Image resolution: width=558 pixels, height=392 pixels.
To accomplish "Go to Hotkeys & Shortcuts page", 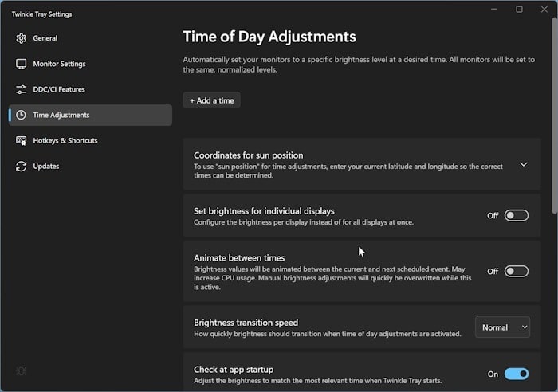I will tap(65, 140).
